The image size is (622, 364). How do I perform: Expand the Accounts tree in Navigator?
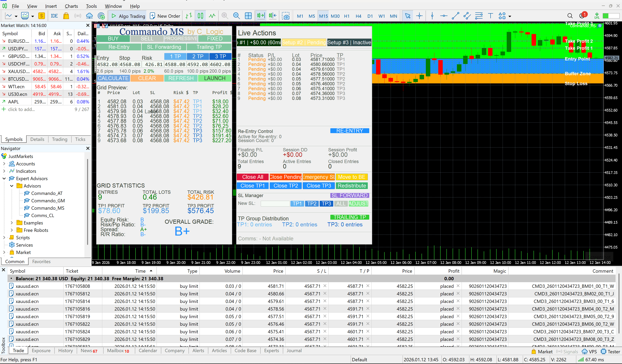4,164
